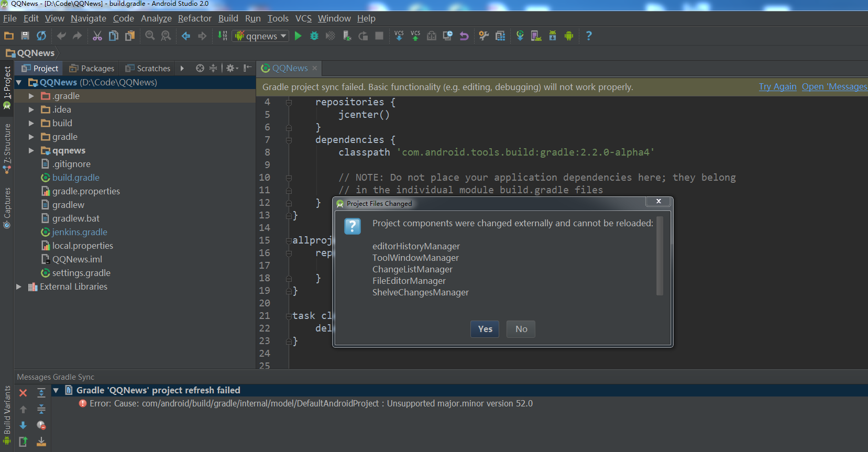This screenshot has width=868, height=452.
Task: Open Android Device Monitor icon
Action: click(569, 36)
